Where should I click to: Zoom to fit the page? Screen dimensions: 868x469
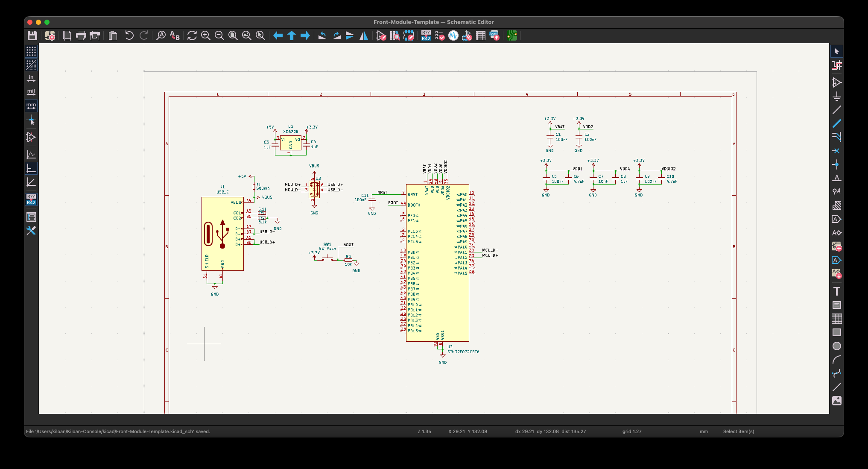click(233, 36)
